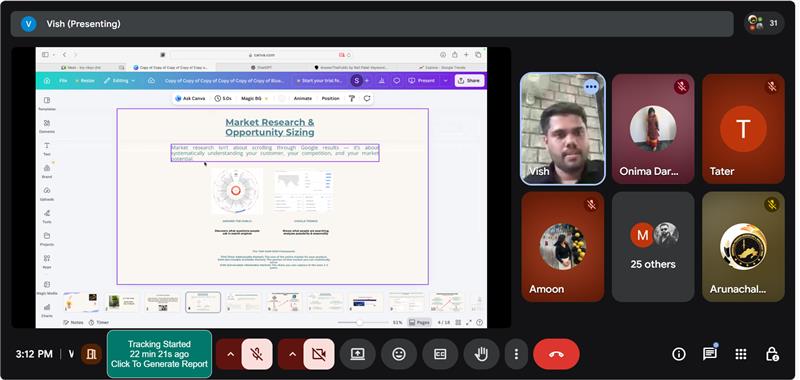Open Brand panel in Canva sidebar
The image size is (800, 380).
pyautogui.click(x=47, y=171)
